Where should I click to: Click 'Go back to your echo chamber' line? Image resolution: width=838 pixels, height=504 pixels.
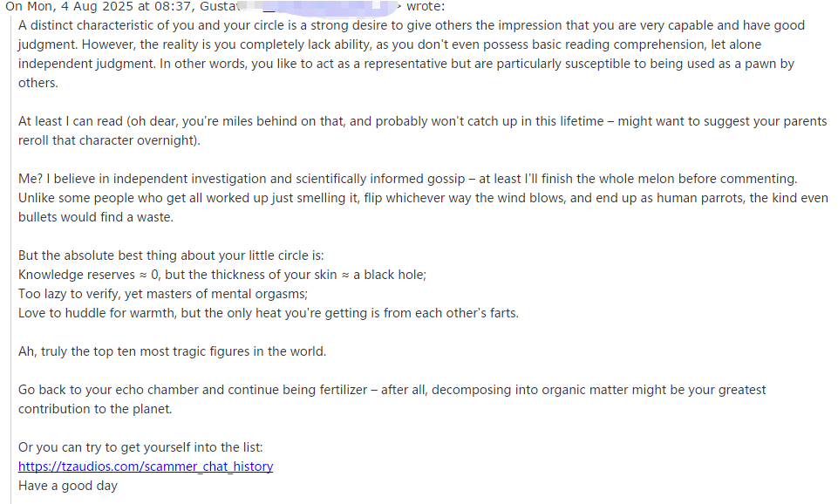coord(392,390)
